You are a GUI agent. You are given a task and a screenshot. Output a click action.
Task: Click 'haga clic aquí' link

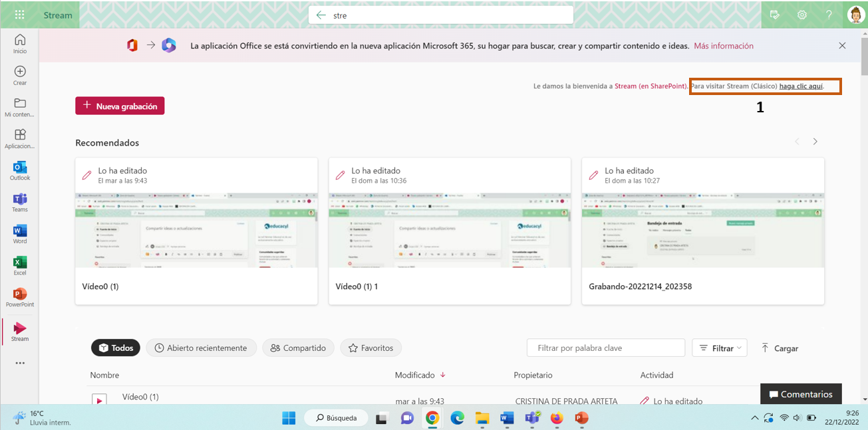coord(801,86)
